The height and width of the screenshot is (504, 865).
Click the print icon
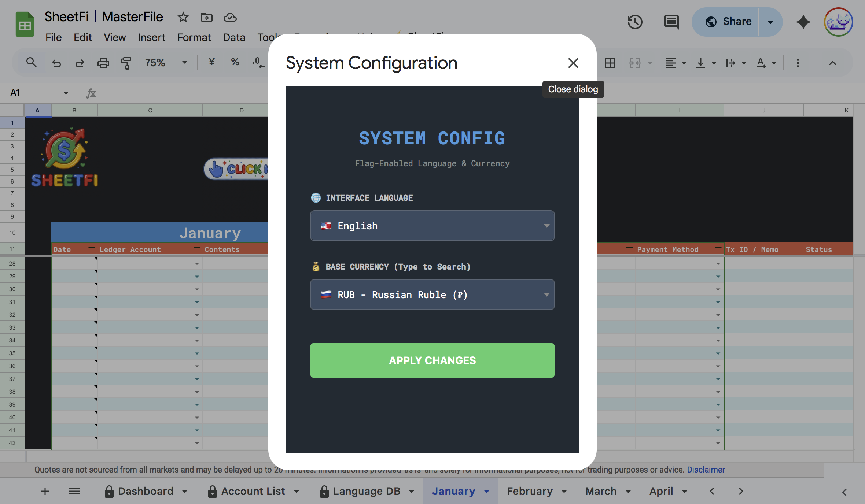point(103,63)
